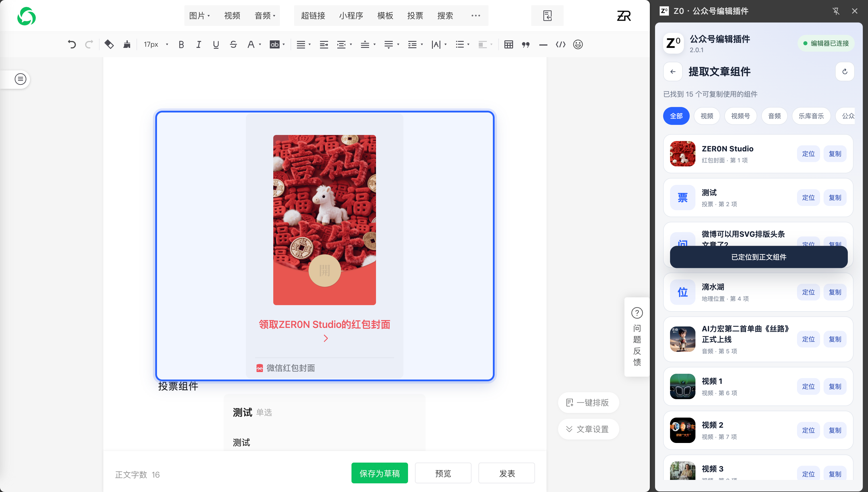The height and width of the screenshot is (492, 868).
Task: Click the red envelope cover image
Action: (324, 220)
